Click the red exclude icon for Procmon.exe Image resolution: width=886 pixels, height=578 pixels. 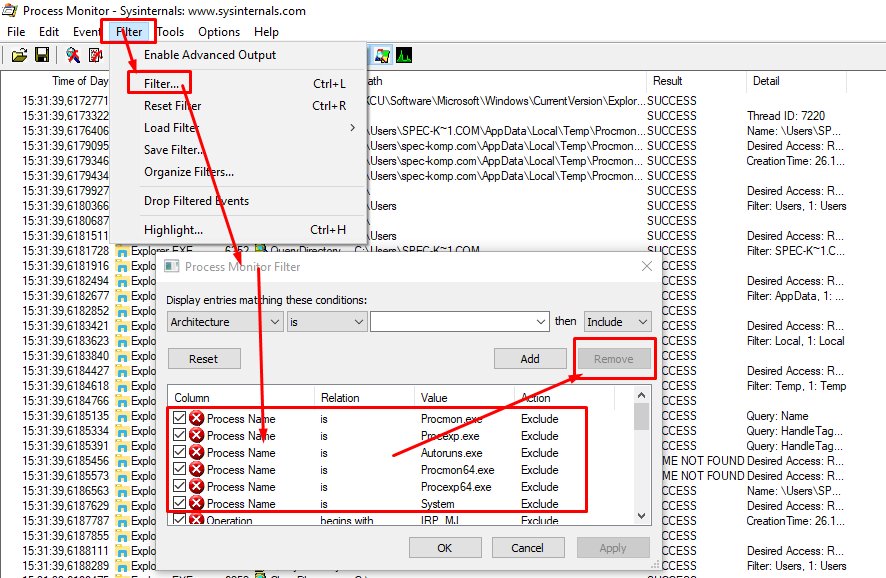pyautogui.click(x=197, y=419)
